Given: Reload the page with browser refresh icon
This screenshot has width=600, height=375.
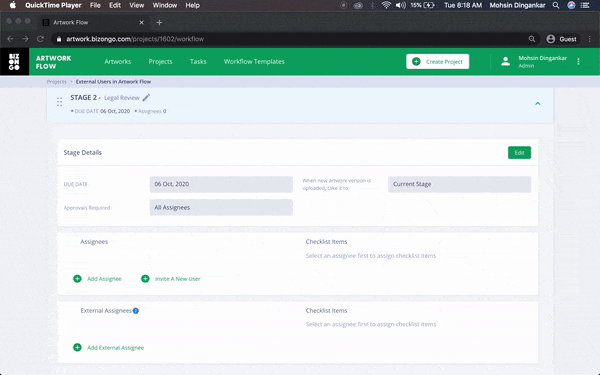Looking at the screenshot, I should (40, 39).
